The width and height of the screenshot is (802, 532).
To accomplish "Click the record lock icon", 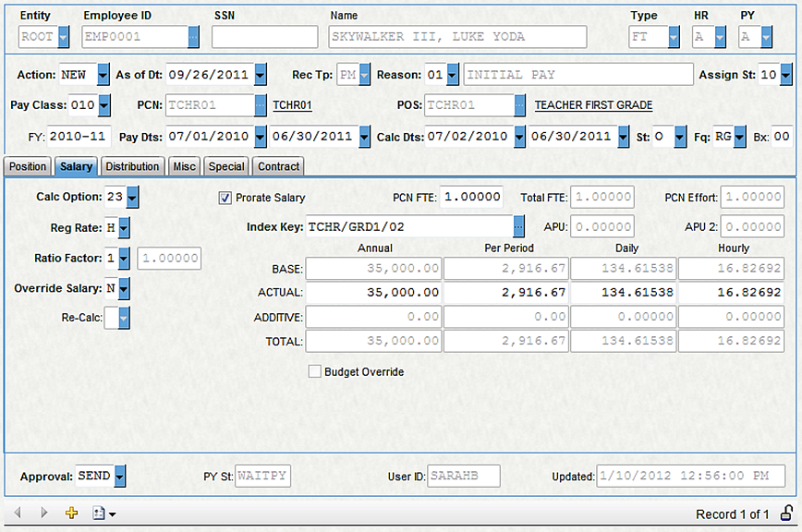I will [786, 514].
